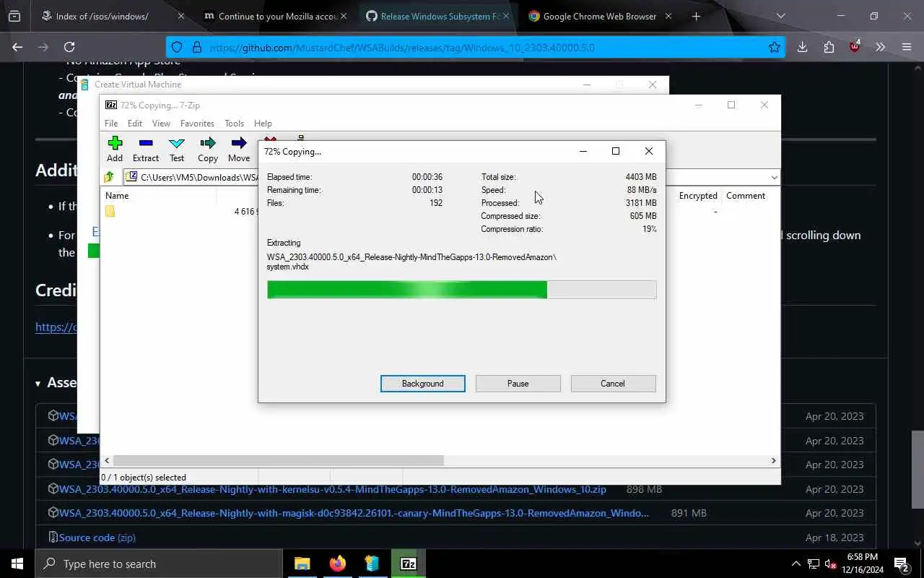924x578 pixels.
Task: Open the list all tabs dropdown in Firefox
Action: (780, 16)
